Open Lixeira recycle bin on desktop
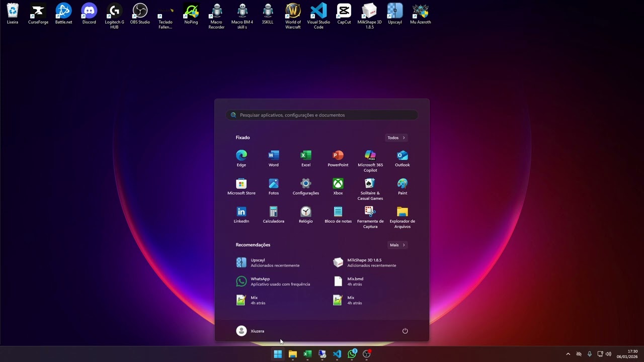This screenshot has height=362, width=644. coord(13,14)
